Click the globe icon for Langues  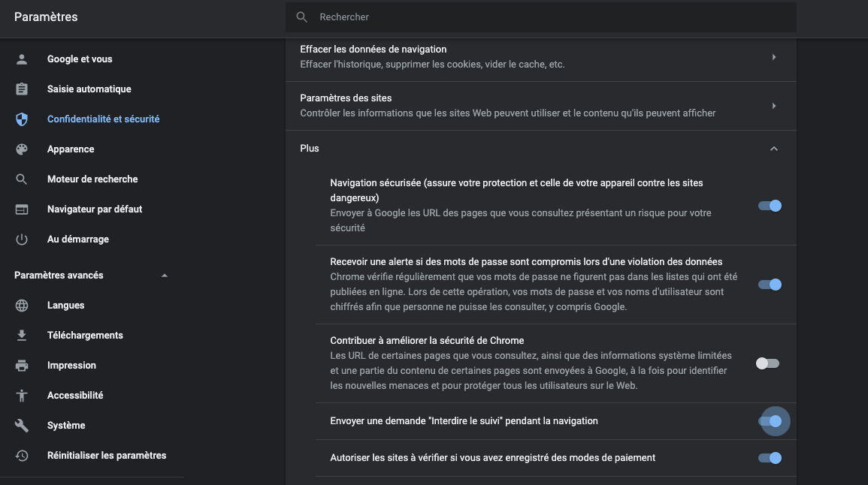click(x=22, y=306)
